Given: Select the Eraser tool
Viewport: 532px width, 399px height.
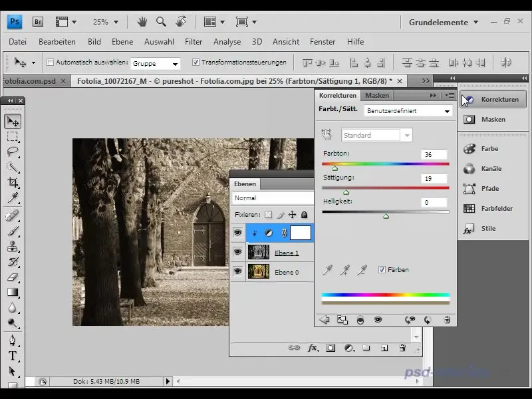Looking at the screenshot, I should pyautogui.click(x=13, y=277).
